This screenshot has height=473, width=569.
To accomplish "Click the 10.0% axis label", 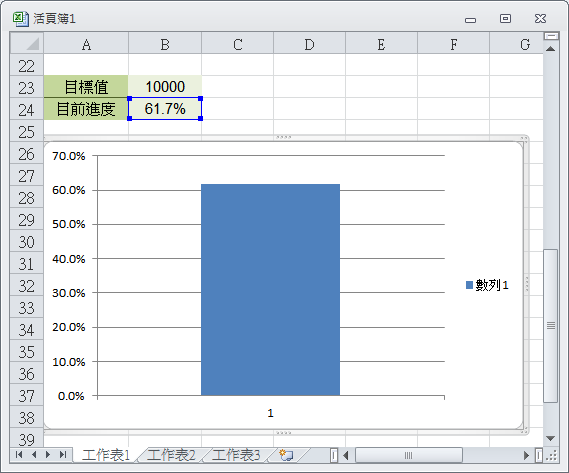I will pyautogui.click(x=69, y=362).
